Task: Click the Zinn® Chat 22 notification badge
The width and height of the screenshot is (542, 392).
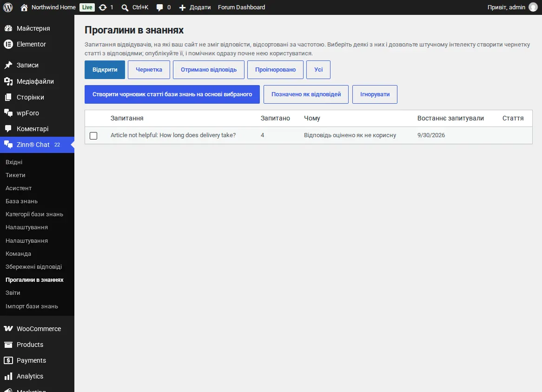Action: click(x=57, y=145)
